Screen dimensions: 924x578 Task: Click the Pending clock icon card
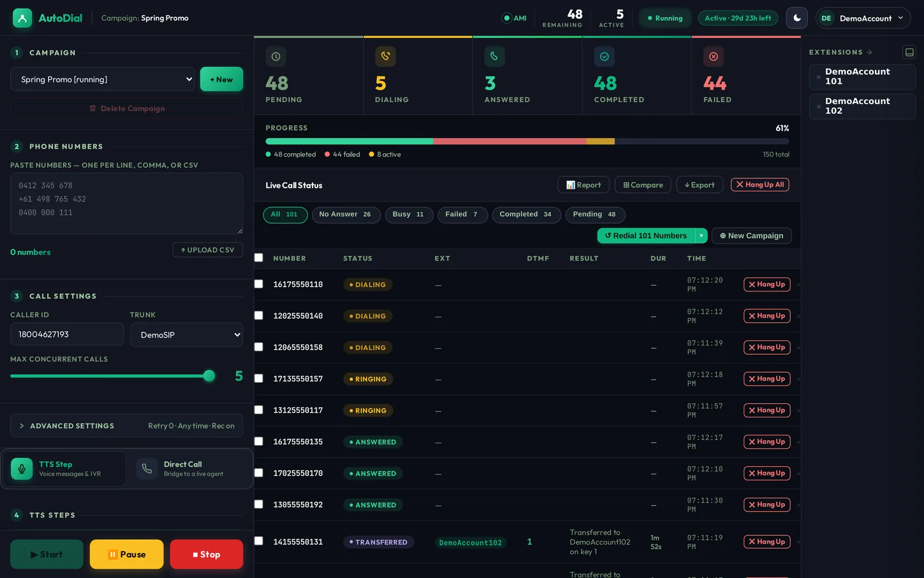tap(276, 57)
